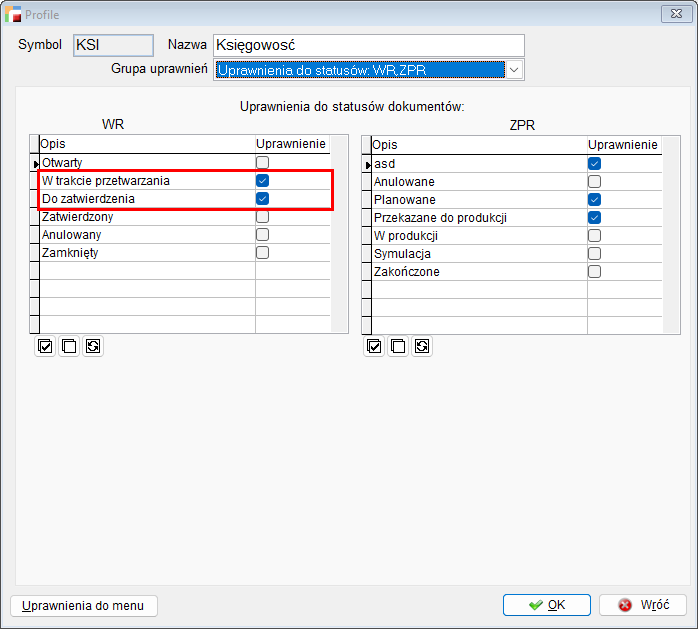The image size is (698, 629).
Task: Click the invert selection icon under WR table
Action: [x=93, y=346]
